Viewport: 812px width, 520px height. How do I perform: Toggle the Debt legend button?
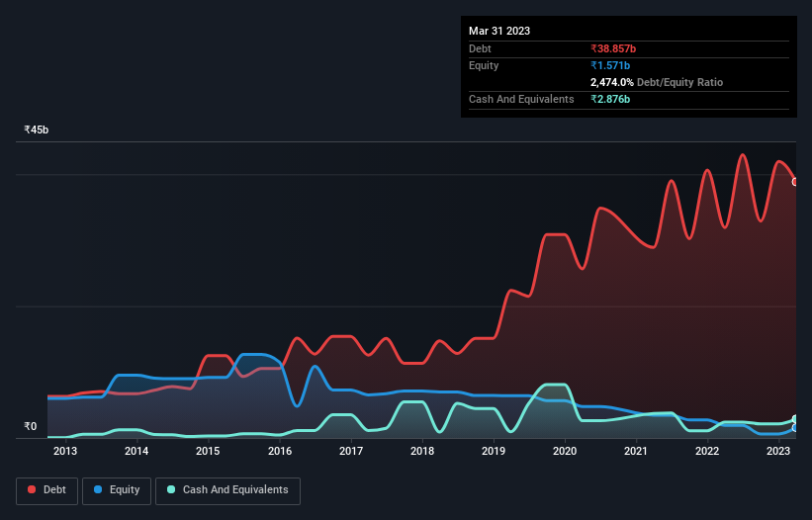(x=47, y=490)
